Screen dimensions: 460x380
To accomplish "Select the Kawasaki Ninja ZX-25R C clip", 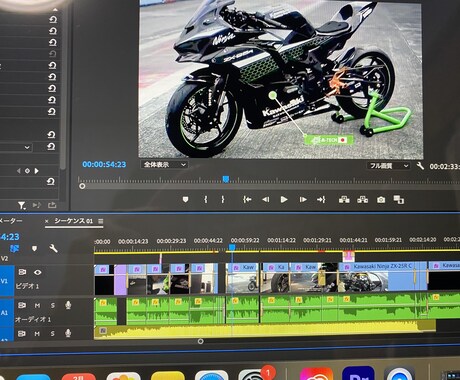I will pos(383,279).
